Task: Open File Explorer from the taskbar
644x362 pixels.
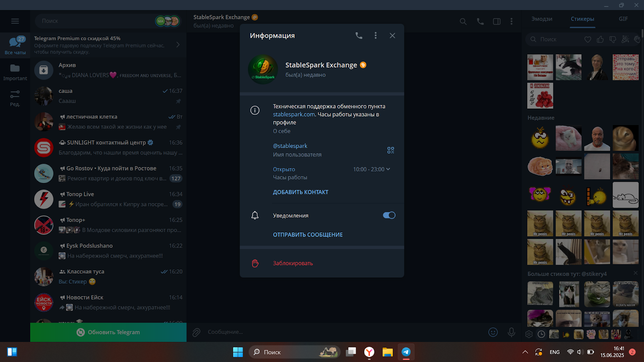Action: tap(388, 352)
